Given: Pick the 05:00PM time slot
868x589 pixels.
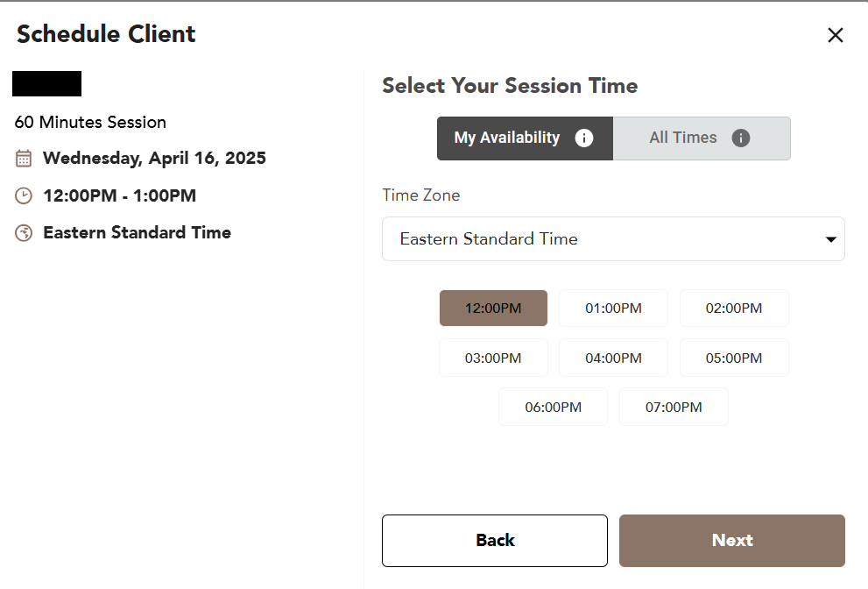Looking at the screenshot, I should [x=734, y=358].
